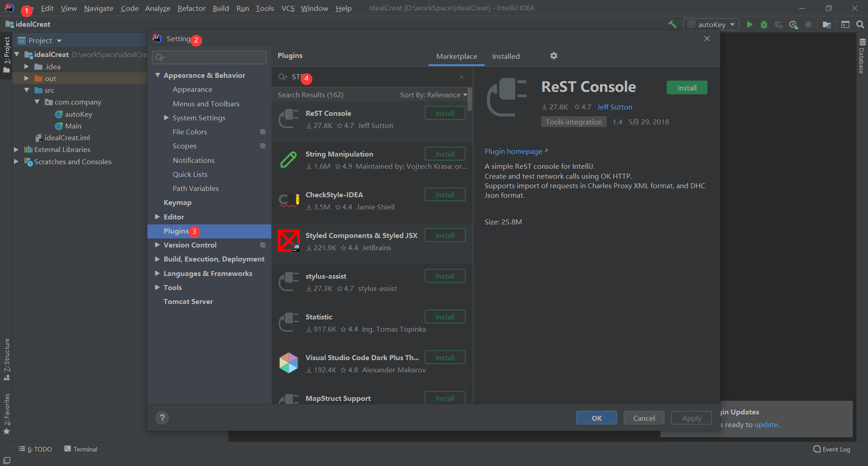The width and height of the screenshot is (868, 466).
Task: Select the Statistic plugin in results
Action: [x=372, y=323]
